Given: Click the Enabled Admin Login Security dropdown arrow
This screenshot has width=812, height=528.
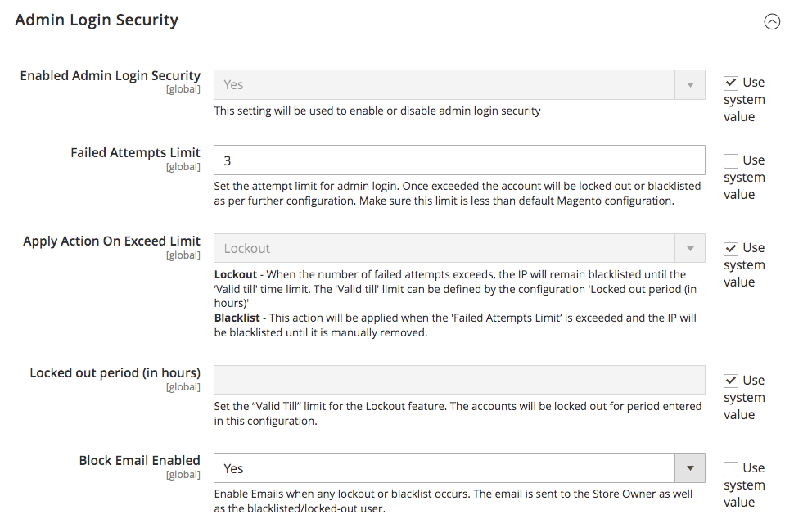Looking at the screenshot, I should click(x=690, y=84).
